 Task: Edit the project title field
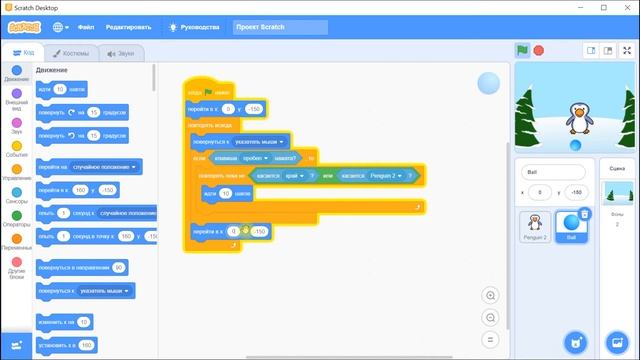point(280,27)
